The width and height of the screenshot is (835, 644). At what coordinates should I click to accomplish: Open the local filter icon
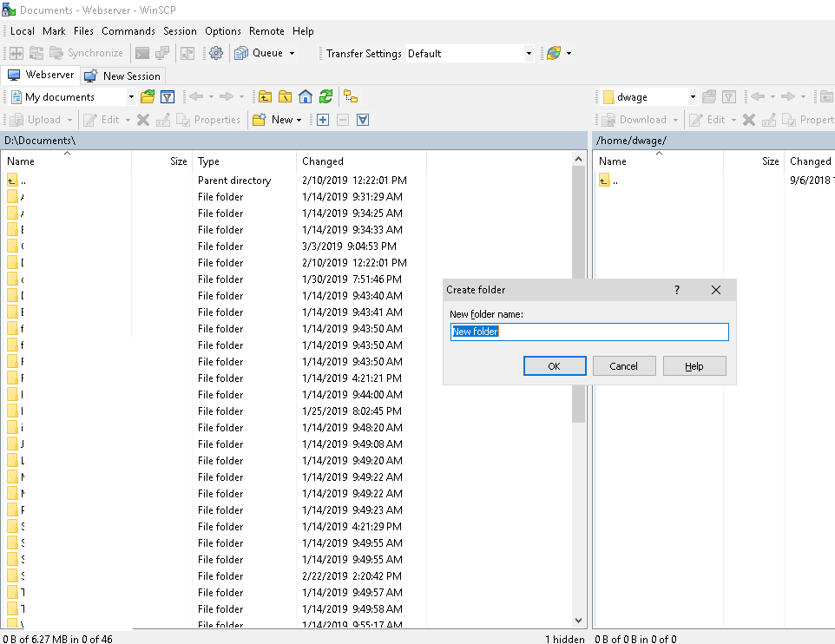point(168,97)
